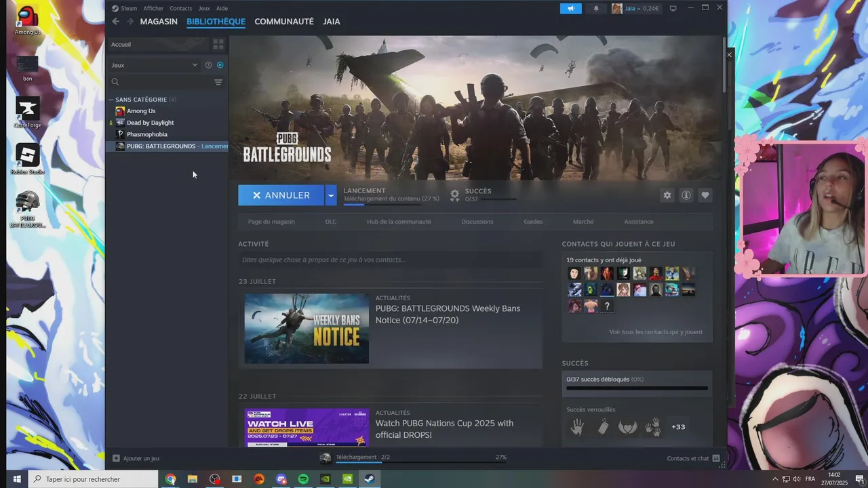The image size is (868, 488).
Task: Open the Marché link
Action: tap(583, 222)
